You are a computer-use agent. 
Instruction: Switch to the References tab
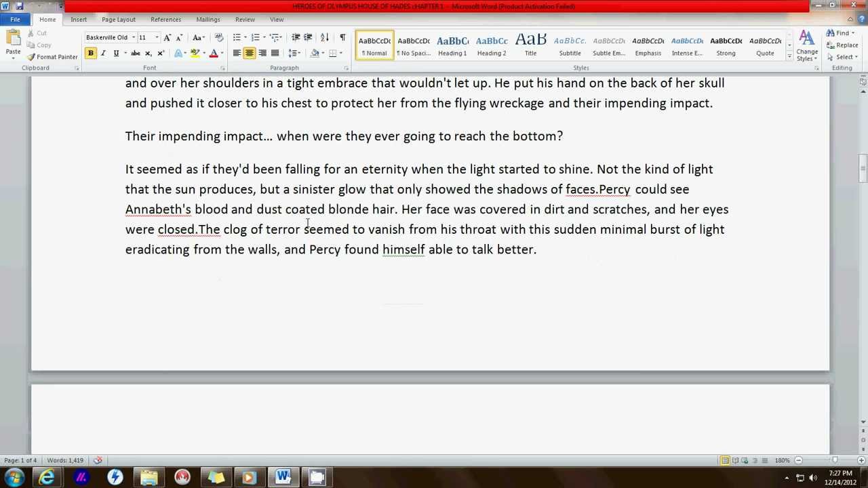tap(165, 20)
